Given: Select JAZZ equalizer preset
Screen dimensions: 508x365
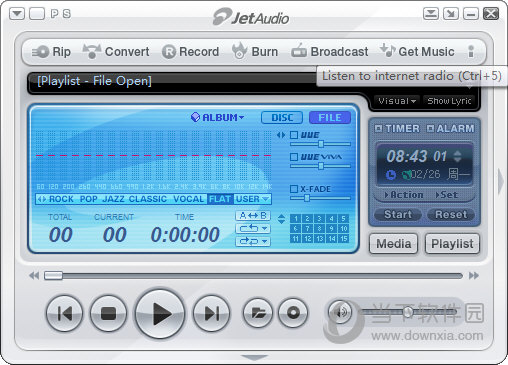Looking at the screenshot, I should click(113, 199).
